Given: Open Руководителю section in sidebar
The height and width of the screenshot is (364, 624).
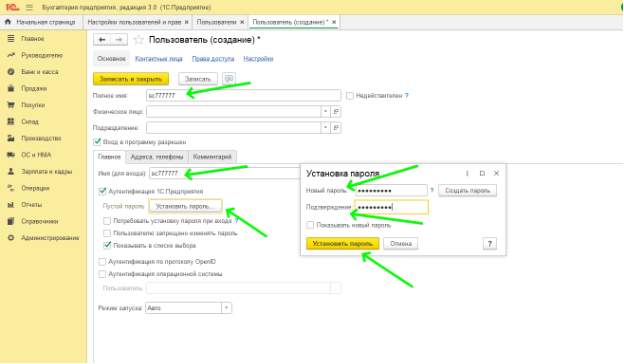Looking at the screenshot, I should (x=42, y=55).
